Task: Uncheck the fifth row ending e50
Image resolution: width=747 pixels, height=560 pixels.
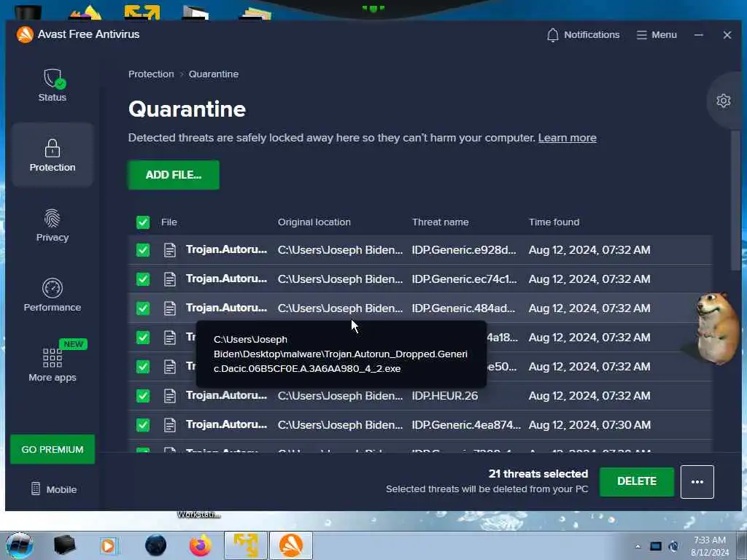Action: click(x=143, y=367)
